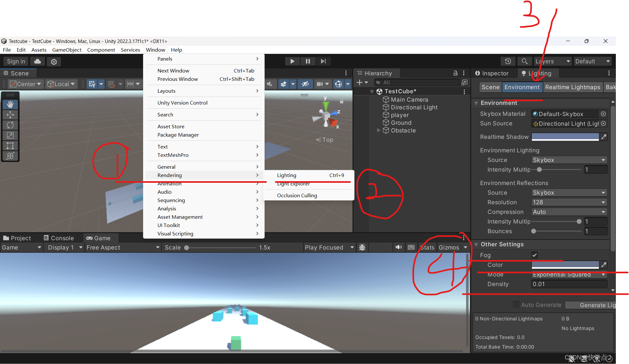
Task: Toggle Hierarchy panel lock
Action: coord(455,73)
